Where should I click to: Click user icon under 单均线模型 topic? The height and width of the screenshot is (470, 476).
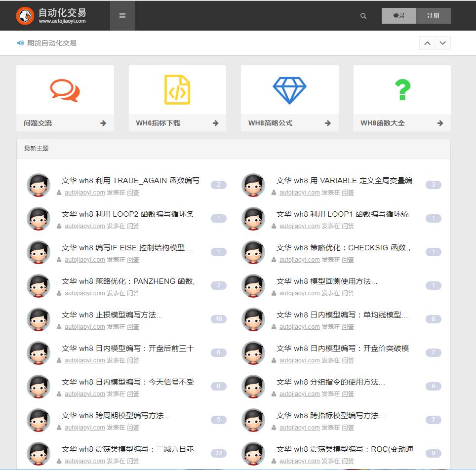(274, 327)
